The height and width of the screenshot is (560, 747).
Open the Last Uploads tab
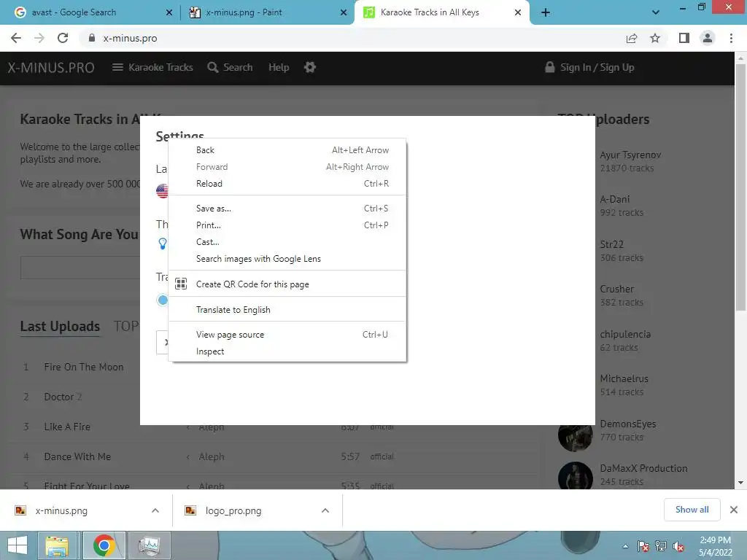click(x=60, y=327)
